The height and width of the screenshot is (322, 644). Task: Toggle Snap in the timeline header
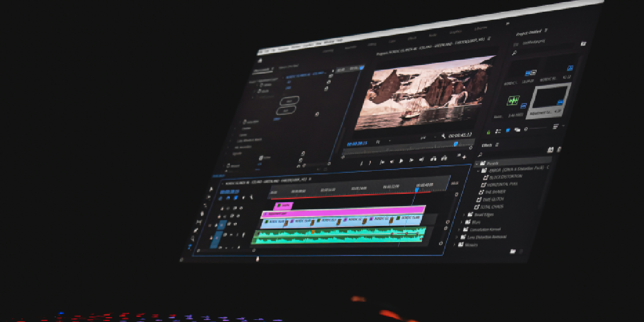coord(228,198)
